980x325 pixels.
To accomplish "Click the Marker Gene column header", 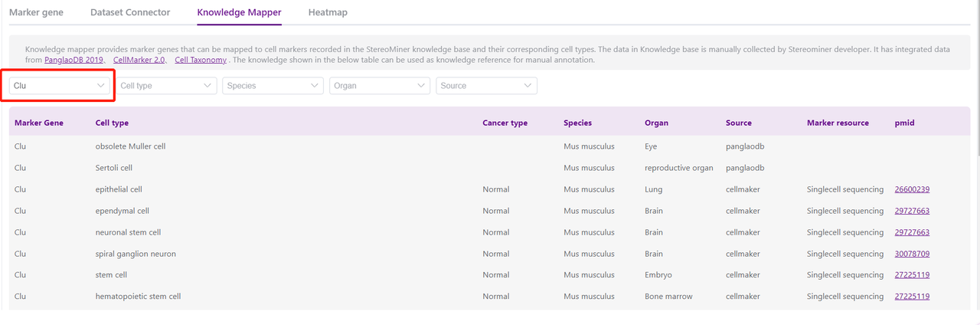I will click(39, 123).
